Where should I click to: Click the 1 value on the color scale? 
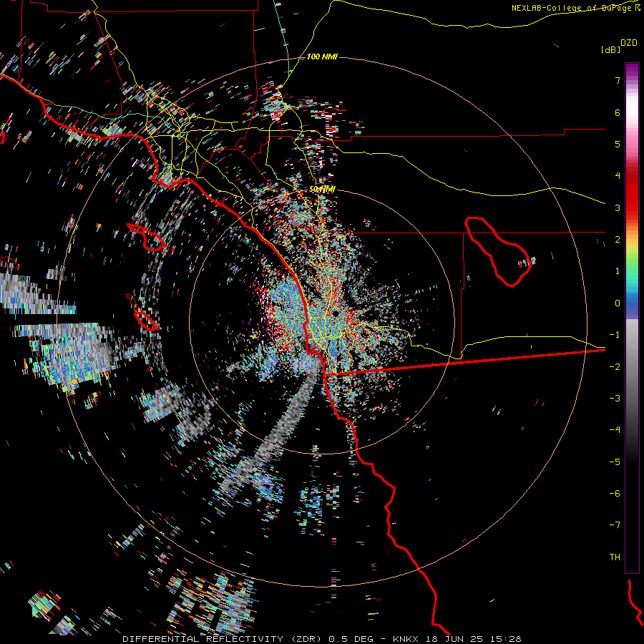pyautogui.click(x=618, y=271)
